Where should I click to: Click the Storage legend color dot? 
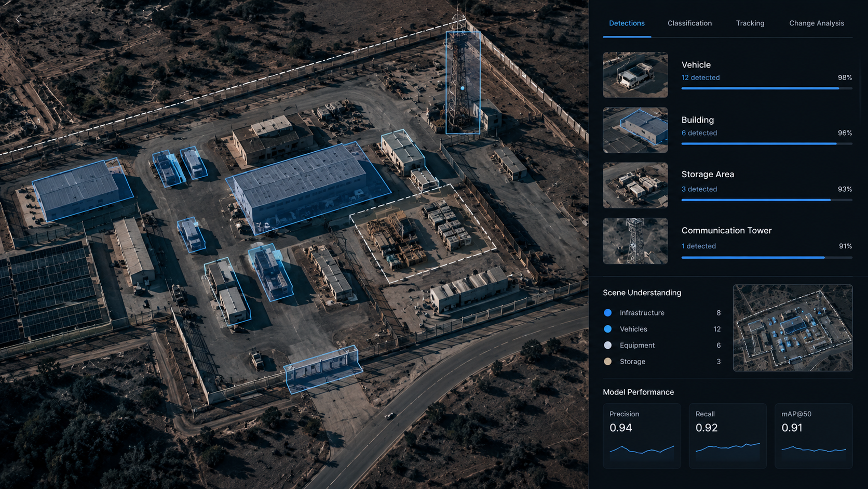(608, 361)
